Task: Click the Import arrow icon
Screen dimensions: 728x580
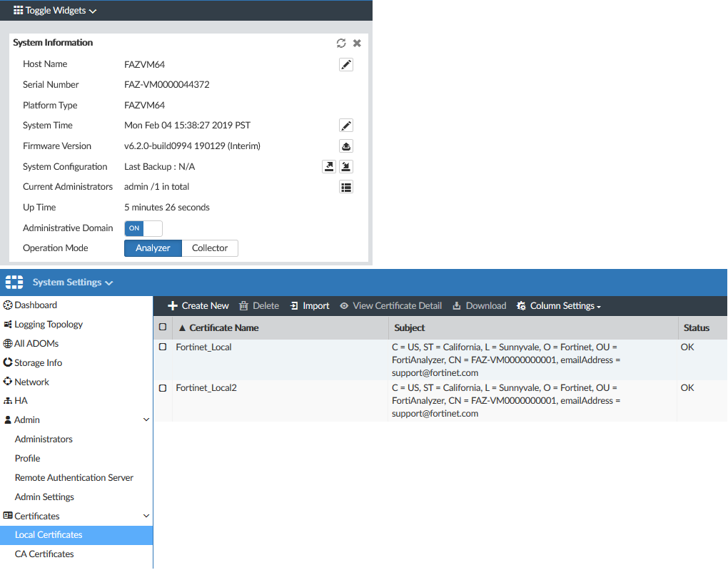Action: [294, 306]
